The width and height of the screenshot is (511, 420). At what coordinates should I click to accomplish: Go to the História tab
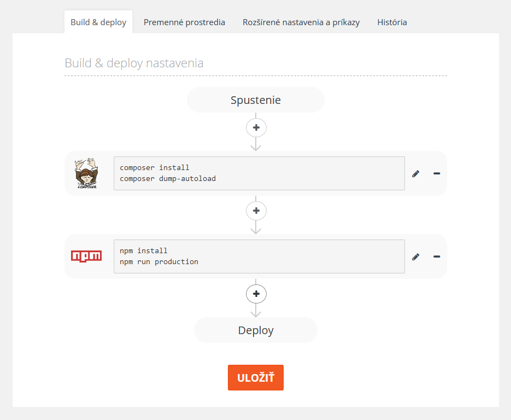[x=392, y=22]
